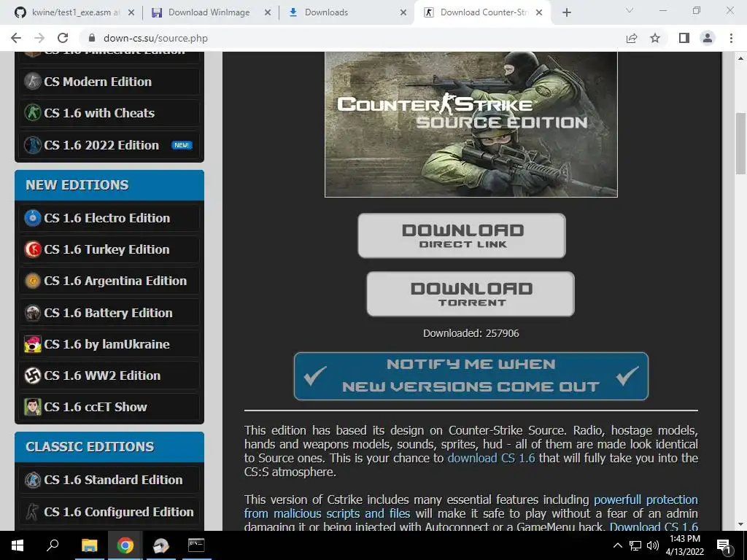The height and width of the screenshot is (560, 747).
Task: Open the Windows Start menu
Action: [18, 545]
